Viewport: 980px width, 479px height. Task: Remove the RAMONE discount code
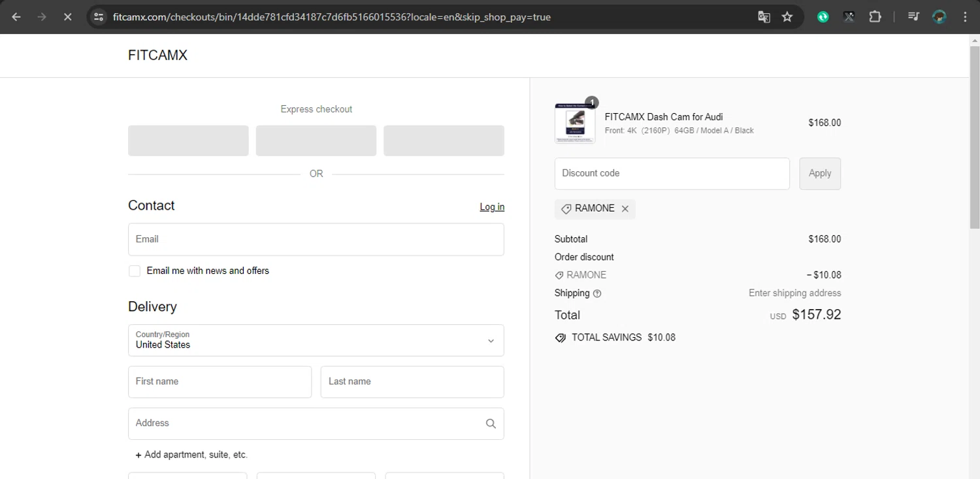[x=625, y=209]
